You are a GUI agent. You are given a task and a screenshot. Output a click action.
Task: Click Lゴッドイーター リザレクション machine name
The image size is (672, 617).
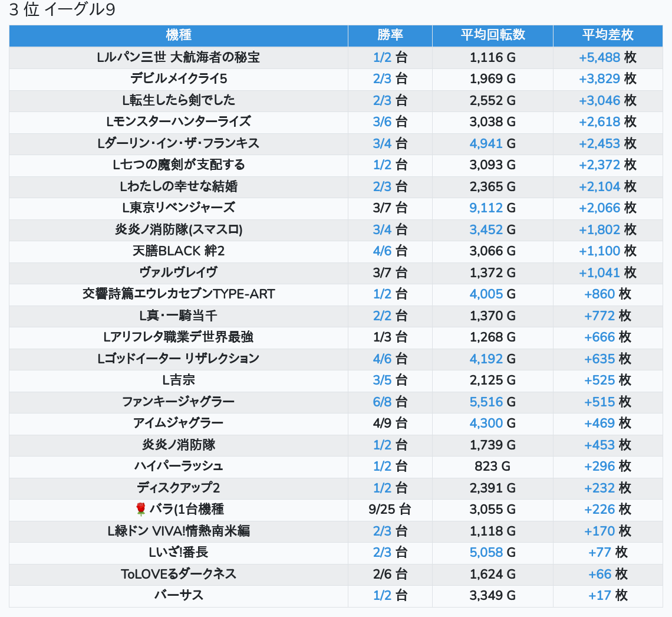click(178, 359)
